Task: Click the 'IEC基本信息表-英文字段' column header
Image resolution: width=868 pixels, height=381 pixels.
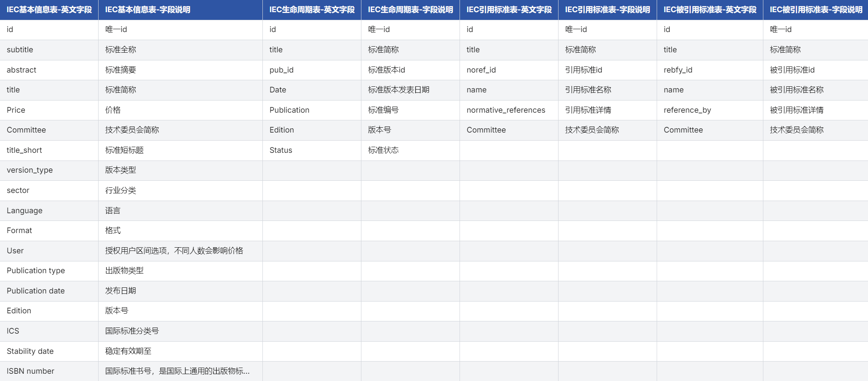Action: pos(49,10)
